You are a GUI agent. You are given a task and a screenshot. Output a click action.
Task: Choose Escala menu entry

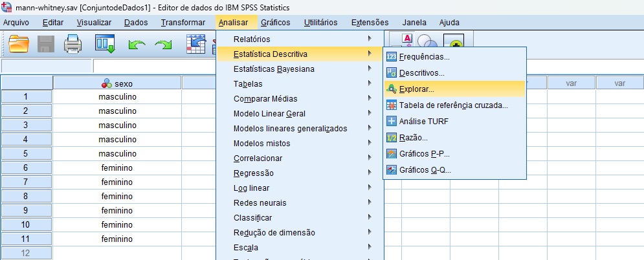coord(299,247)
